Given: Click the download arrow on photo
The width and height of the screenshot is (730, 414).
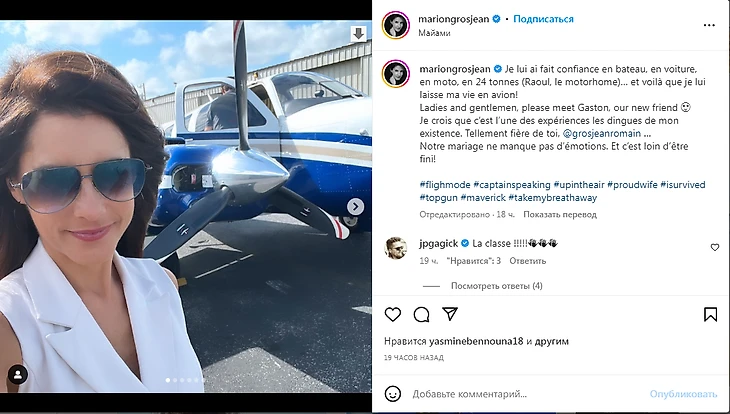Looking at the screenshot, I should 358,34.
